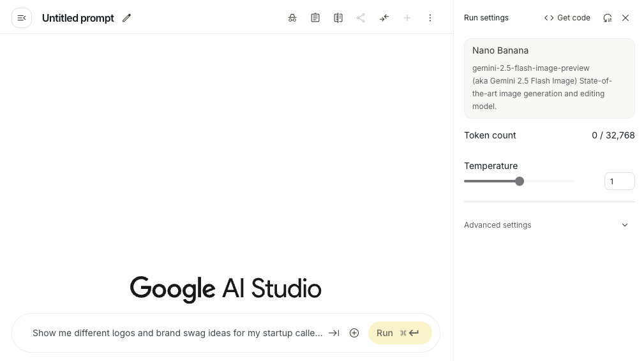644x361 pixels.
Task: Expand Advanced settings section
Action: click(x=550, y=225)
